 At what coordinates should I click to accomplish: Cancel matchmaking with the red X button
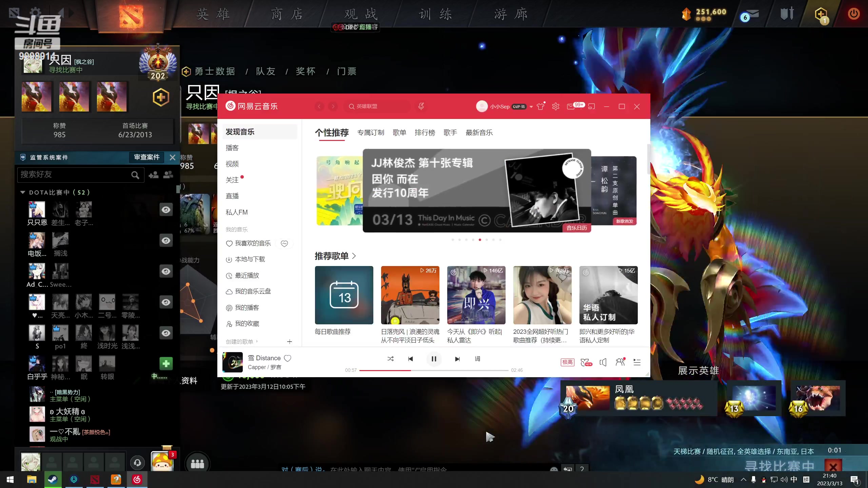833,466
